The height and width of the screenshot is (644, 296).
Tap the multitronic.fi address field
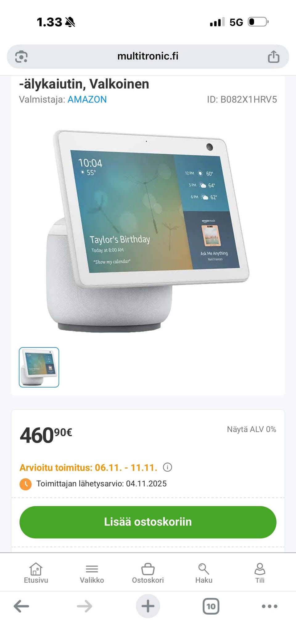click(148, 56)
